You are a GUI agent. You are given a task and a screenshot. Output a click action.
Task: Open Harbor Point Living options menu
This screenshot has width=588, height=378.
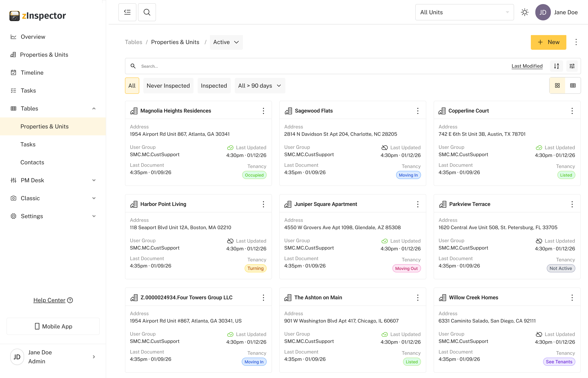pyautogui.click(x=263, y=204)
